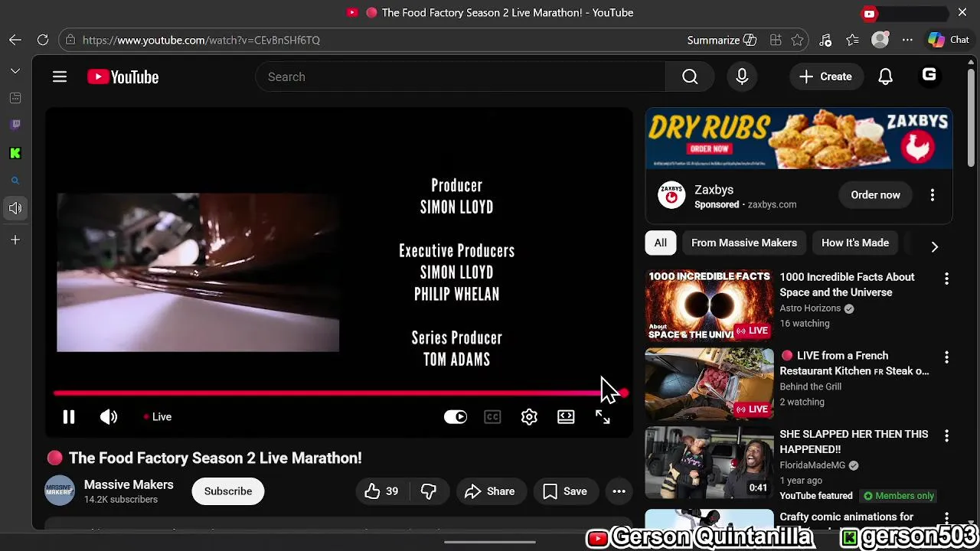Switch to the Kick sidebar tab

coord(15,153)
